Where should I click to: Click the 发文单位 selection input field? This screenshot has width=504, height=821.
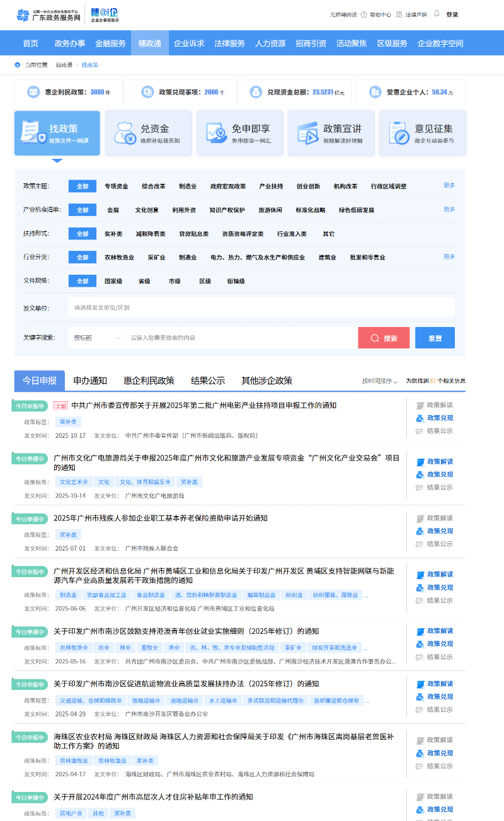pos(261,307)
